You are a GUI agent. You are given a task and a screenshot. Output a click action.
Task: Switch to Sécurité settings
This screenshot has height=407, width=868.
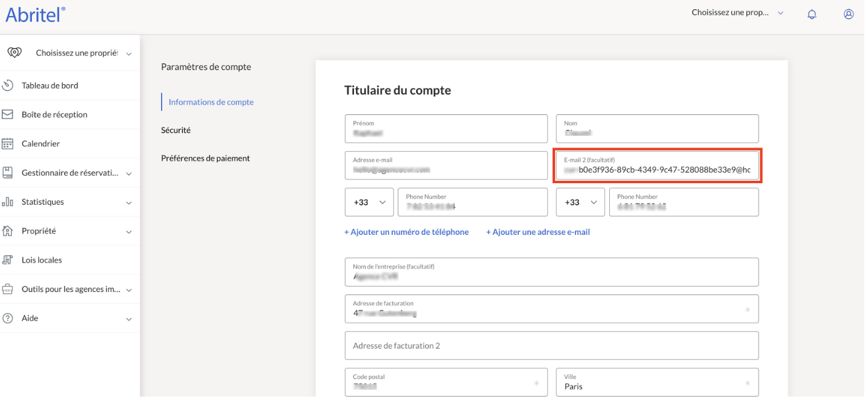click(x=176, y=130)
